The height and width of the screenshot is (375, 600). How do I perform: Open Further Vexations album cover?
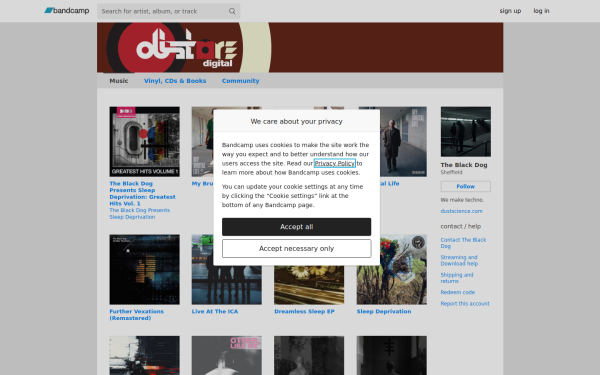click(x=144, y=270)
